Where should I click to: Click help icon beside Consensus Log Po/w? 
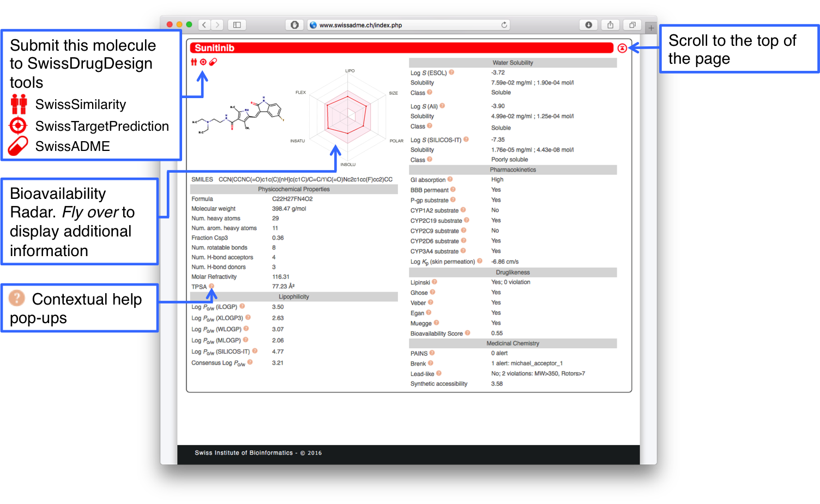(x=250, y=362)
